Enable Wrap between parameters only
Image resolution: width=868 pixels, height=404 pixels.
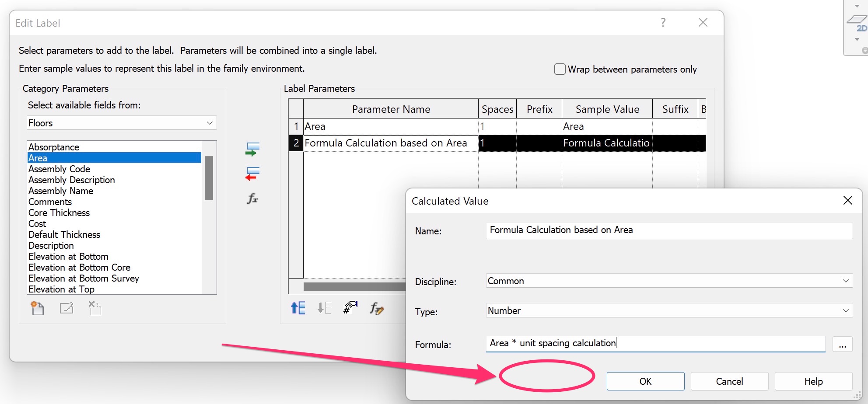tap(560, 69)
